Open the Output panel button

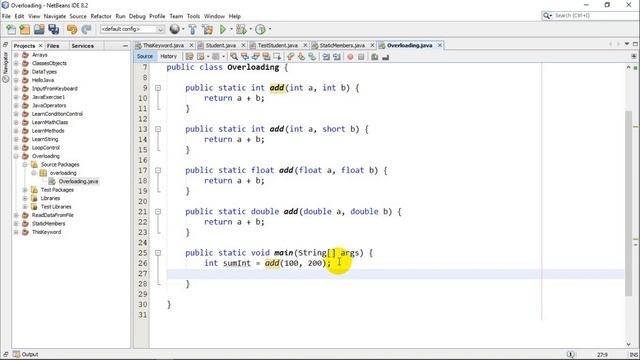click(x=25, y=354)
